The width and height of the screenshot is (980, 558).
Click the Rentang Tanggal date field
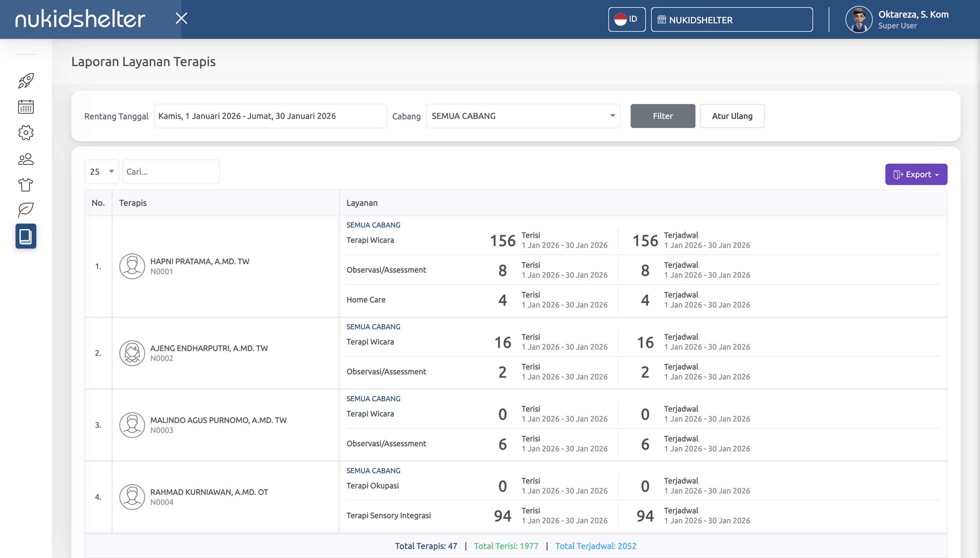pyautogui.click(x=270, y=116)
